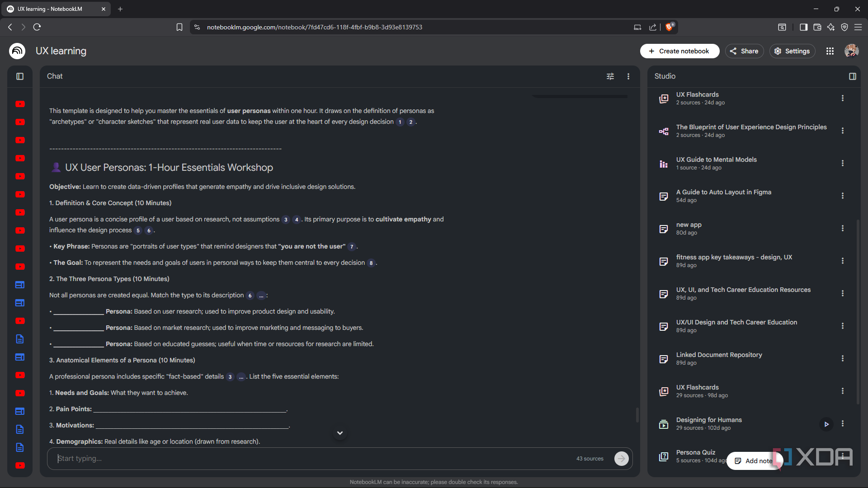Toggle the left sources panel

coord(20,76)
